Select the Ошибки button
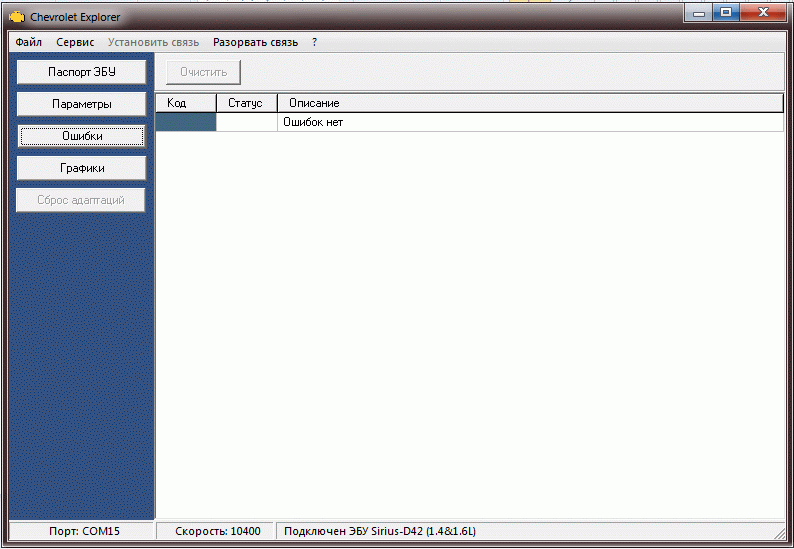The height and width of the screenshot is (549, 794). pyautogui.click(x=82, y=136)
